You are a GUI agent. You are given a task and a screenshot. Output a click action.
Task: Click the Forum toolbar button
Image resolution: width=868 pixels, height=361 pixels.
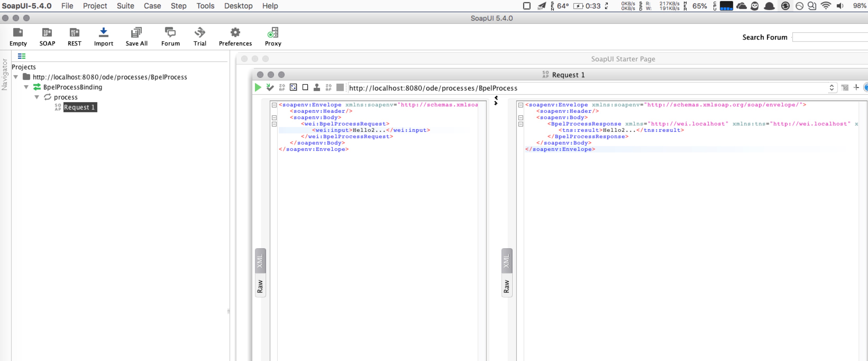point(170,37)
